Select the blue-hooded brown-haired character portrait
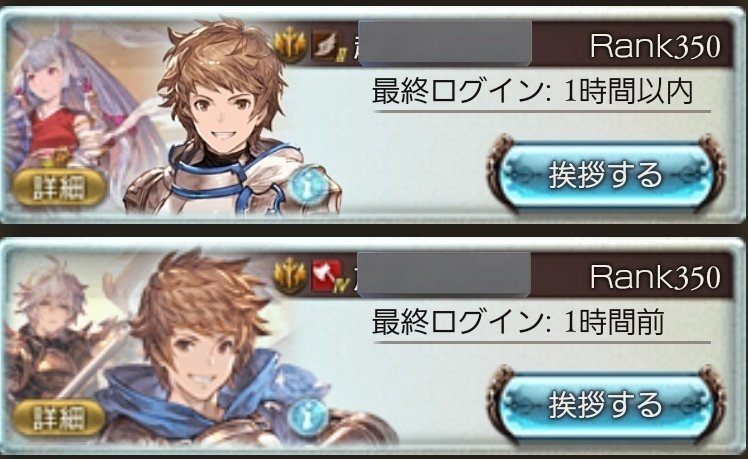 coord(239,348)
